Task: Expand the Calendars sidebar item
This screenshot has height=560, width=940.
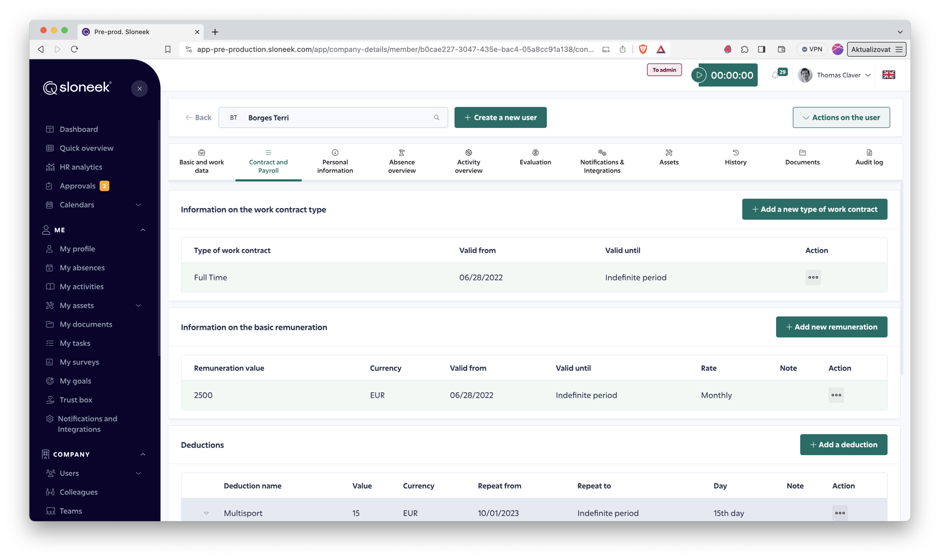Action: (x=138, y=205)
